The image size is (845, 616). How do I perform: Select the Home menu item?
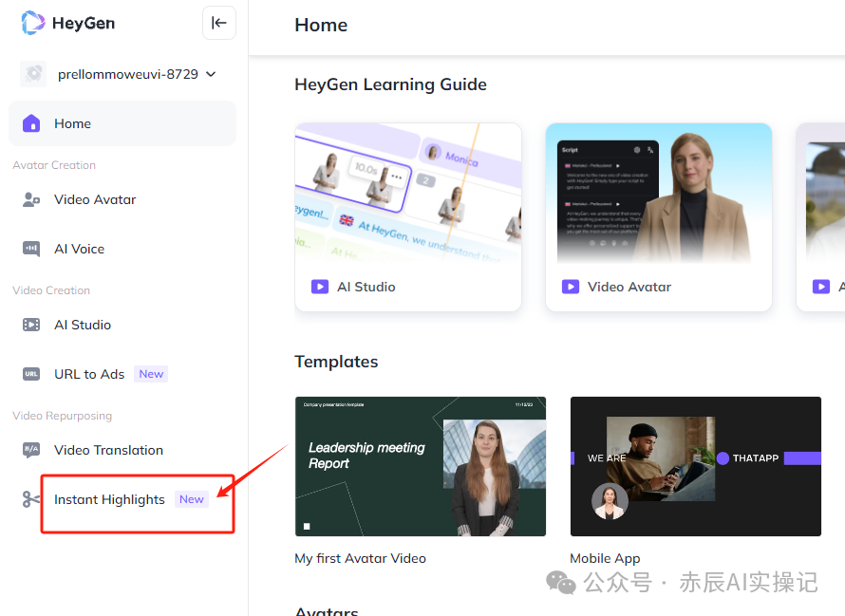tap(122, 123)
